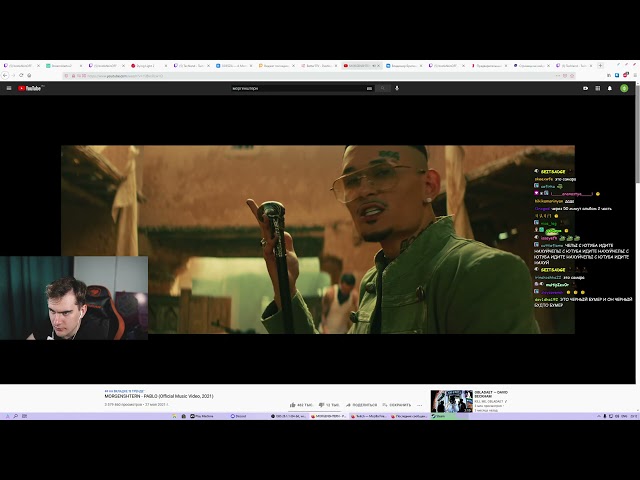Open browser home page button
Viewport: 640px width, 480px height.
tap(29, 76)
